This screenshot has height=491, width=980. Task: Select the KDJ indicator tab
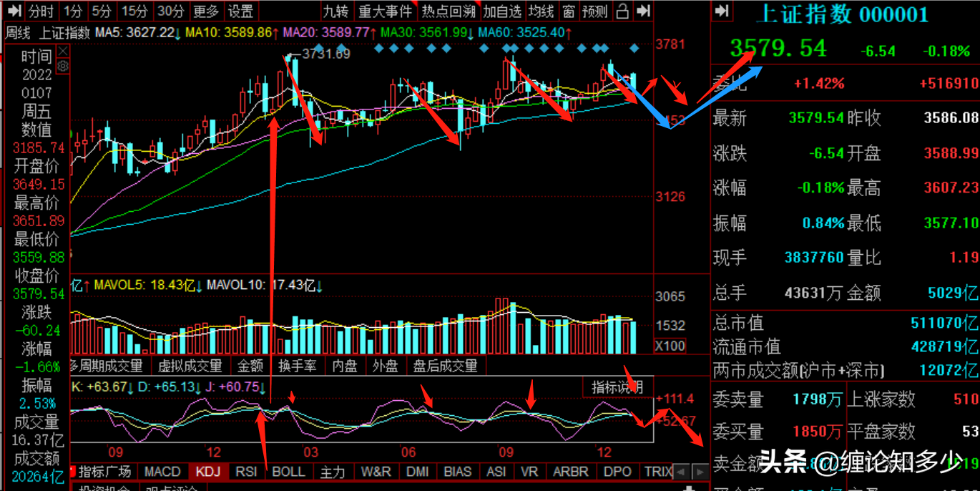pos(208,472)
